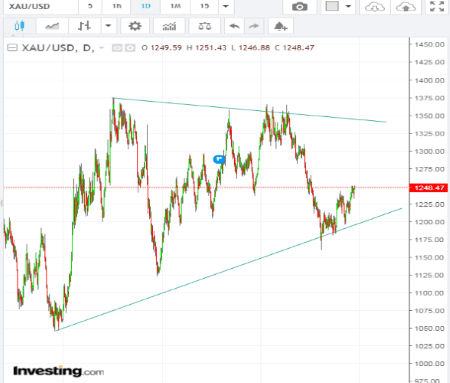Click the 1000.00 price axis label
The width and height of the screenshot is (450, 383).
pos(429,364)
